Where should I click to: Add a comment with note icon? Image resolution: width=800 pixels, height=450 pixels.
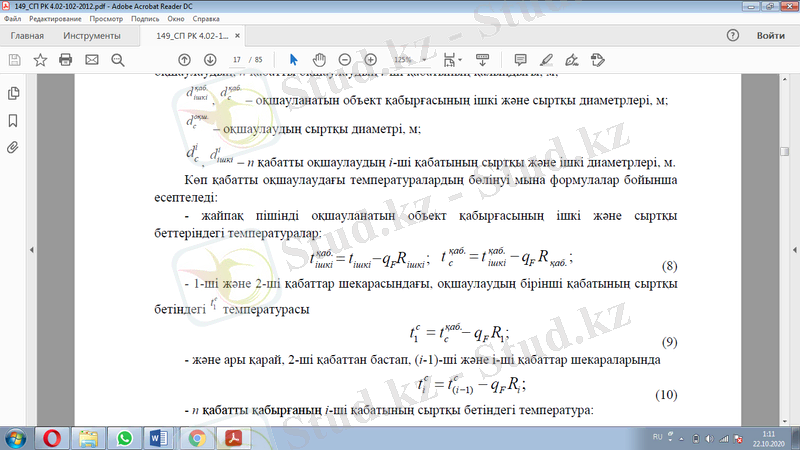pos(520,60)
